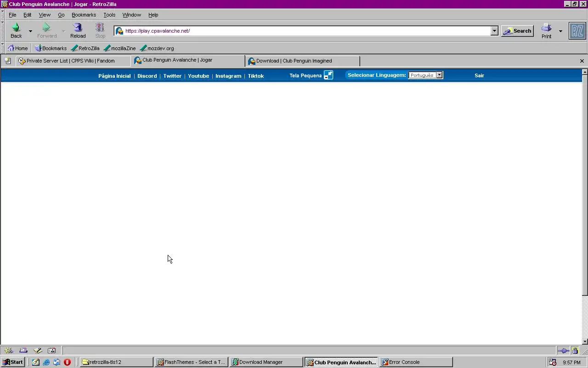The image size is (588, 368).
Task: Open the Português language selector
Action: click(425, 75)
